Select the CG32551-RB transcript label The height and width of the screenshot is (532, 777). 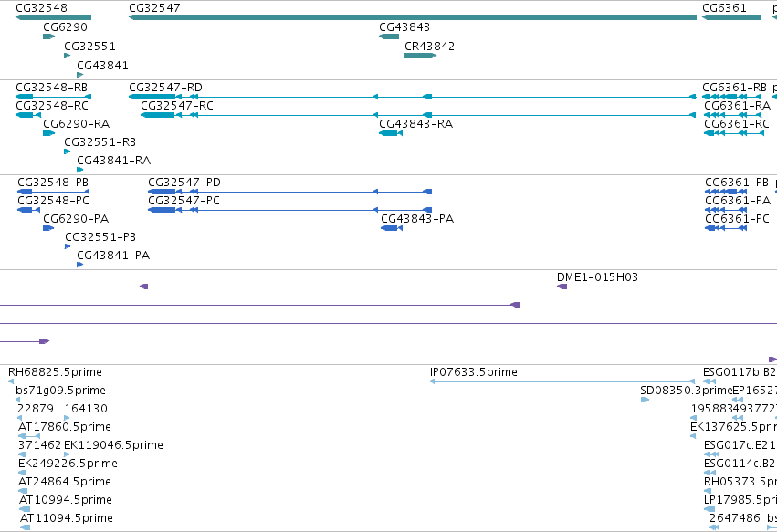click(100, 142)
